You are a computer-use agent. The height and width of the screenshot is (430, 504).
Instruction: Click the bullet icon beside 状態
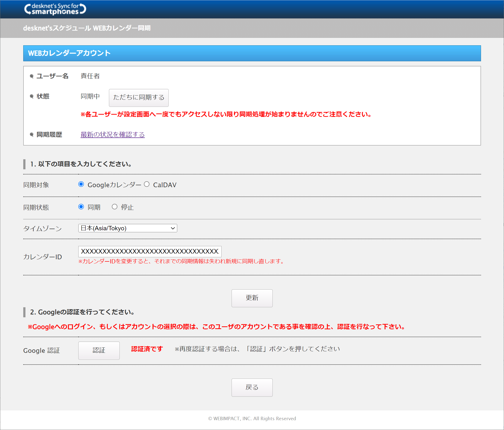click(x=32, y=96)
